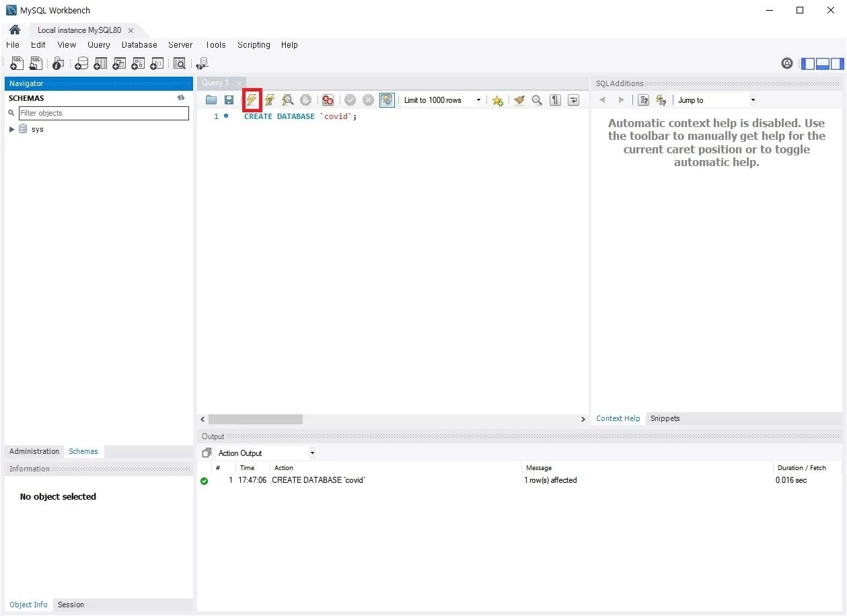Click the Filter objects search field
This screenshot has height=616, width=847.
(104, 113)
